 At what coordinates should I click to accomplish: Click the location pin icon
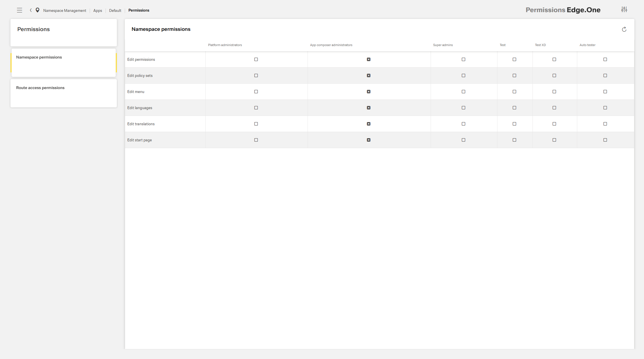click(38, 10)
